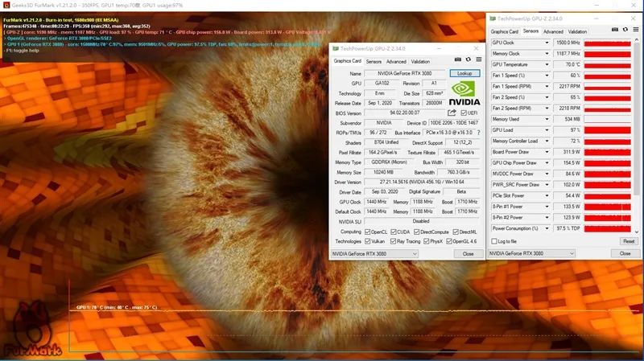644x361 pixels.
Task: Enable the Log to file checkbox
Action: pos(494,241)
